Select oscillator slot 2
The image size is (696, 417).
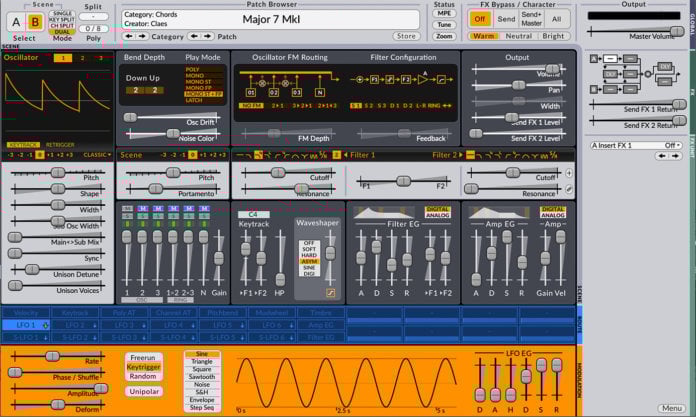82,58
